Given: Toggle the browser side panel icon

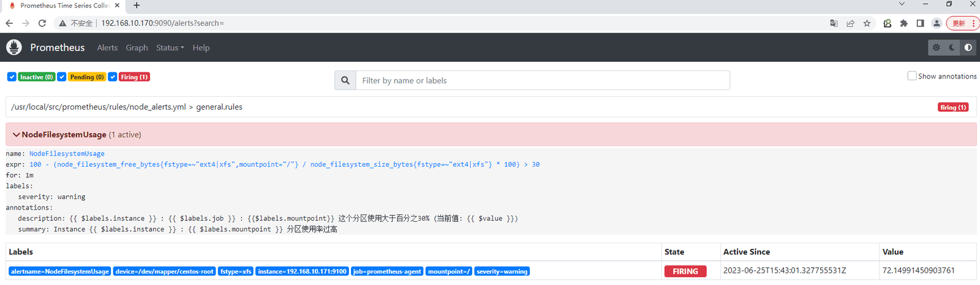Looking at the screenshot, I should [x=920, y=23].
